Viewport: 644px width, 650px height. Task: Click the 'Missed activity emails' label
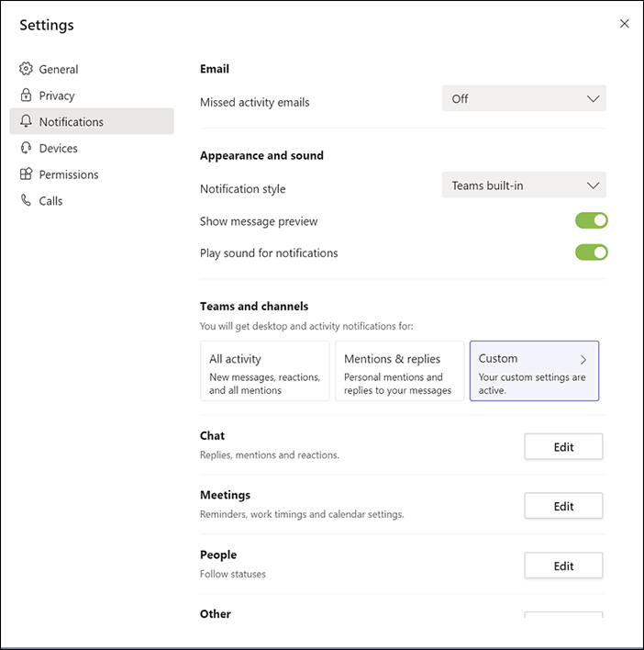coord(255,103)
